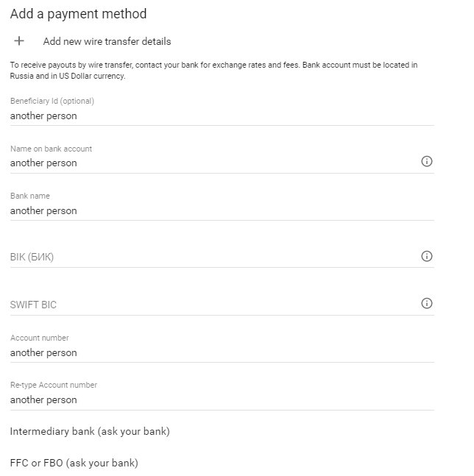Open info icon for Name on bank account
Image resolution: width=474 pixels, height=476 pixels.
[x=427, y=161]
